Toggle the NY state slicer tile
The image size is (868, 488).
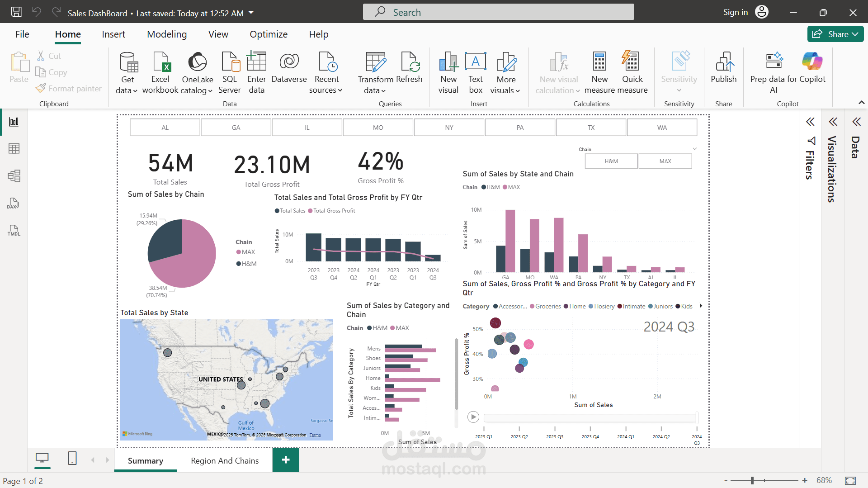click(x=449, y=128)
